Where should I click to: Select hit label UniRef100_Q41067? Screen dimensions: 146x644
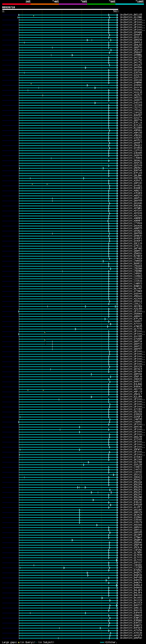click(131, 65)
